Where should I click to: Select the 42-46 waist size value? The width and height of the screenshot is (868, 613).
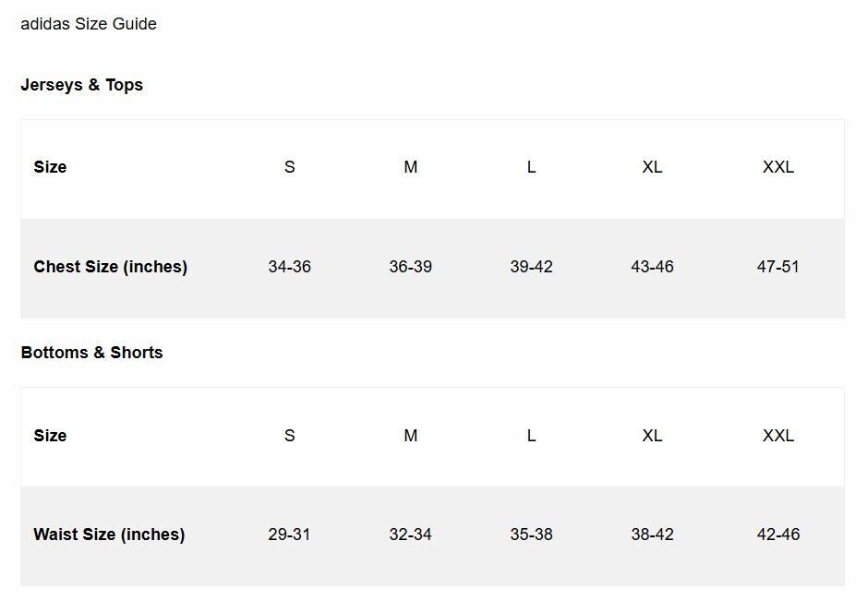point(778,535)
